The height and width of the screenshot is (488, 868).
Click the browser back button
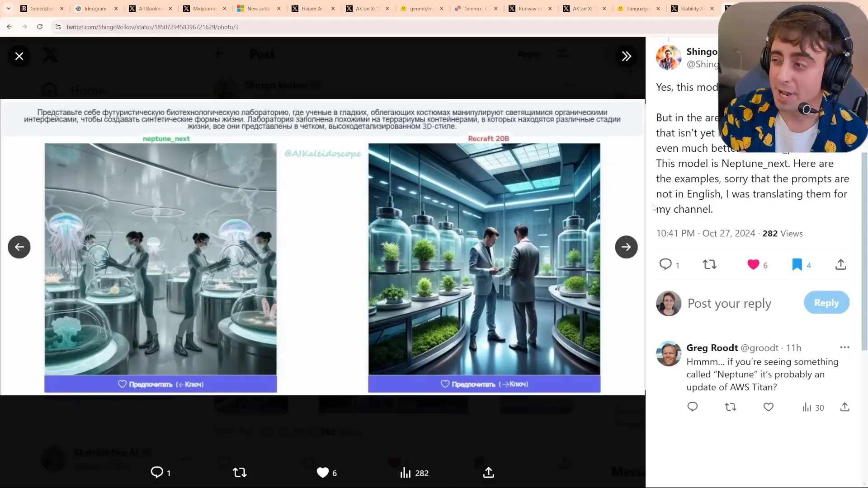pos(9,27)
